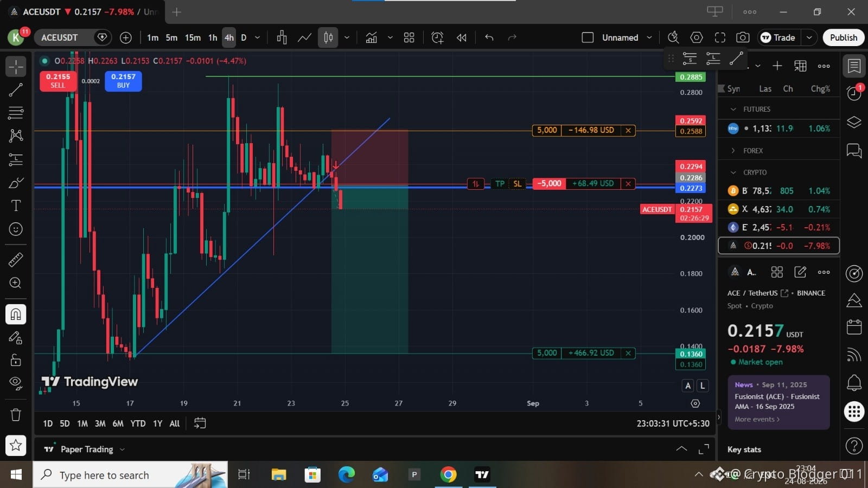Reverse the position with the arrows button
The image size is (868, 488).
[476, 184]
